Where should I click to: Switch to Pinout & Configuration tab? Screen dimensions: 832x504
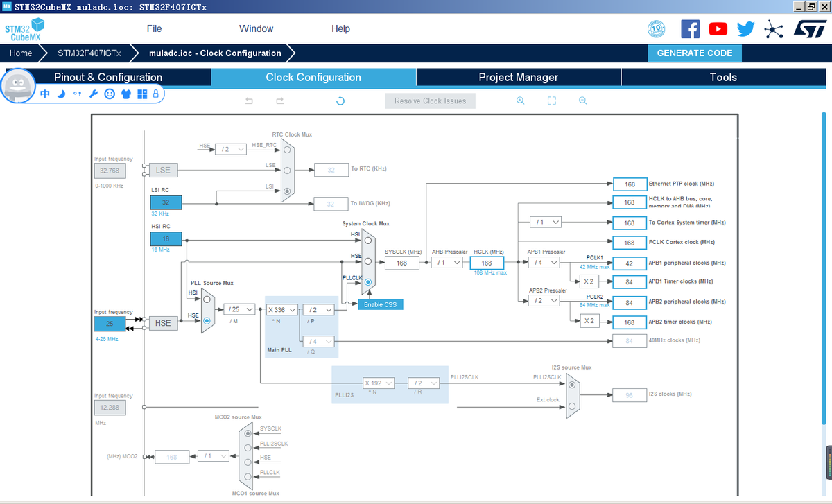(108, 77)
